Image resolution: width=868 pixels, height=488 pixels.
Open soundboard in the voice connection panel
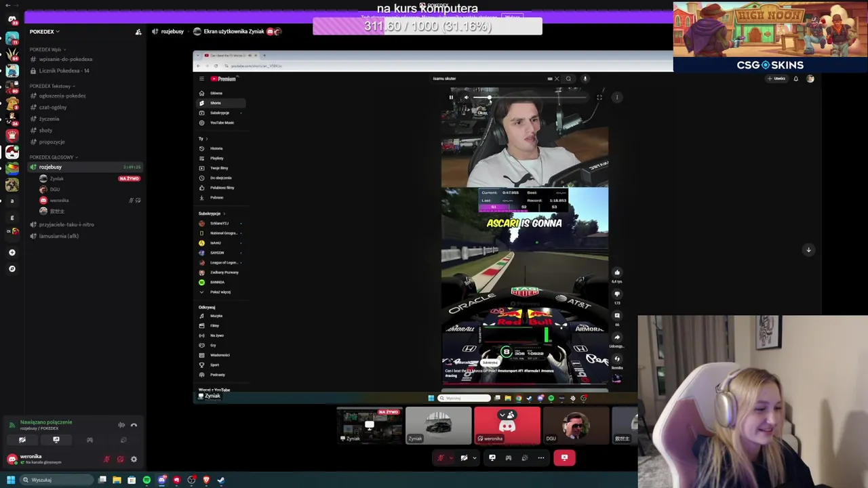click(x=123, y=440)
